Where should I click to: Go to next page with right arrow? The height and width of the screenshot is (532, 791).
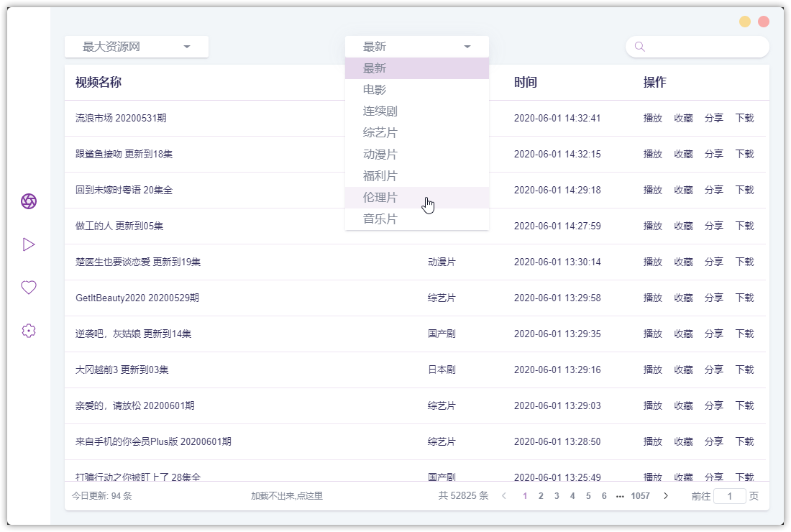666,496
